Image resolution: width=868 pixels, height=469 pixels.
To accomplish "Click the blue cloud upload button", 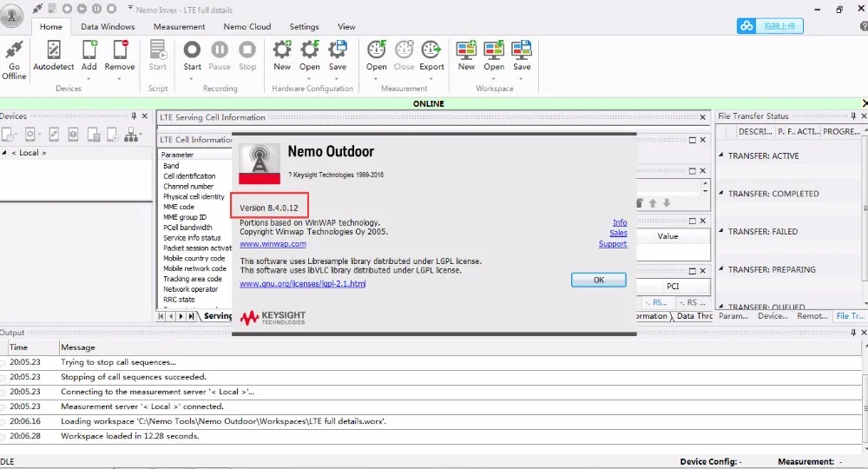I will click(x=770, y=26).
